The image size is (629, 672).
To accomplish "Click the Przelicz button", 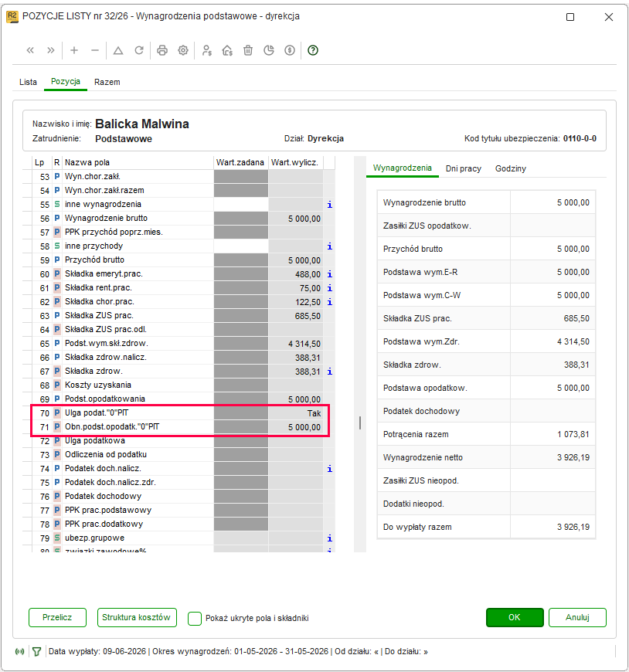I will [57, 618].
